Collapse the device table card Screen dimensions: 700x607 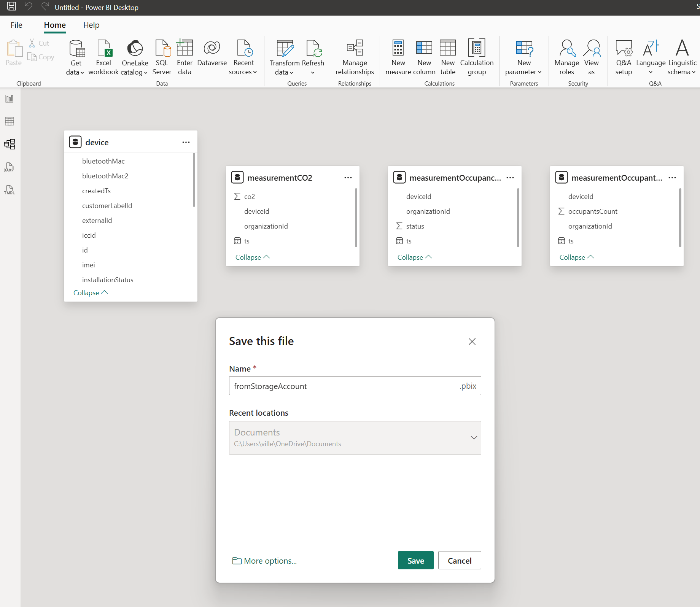[90, 293]
